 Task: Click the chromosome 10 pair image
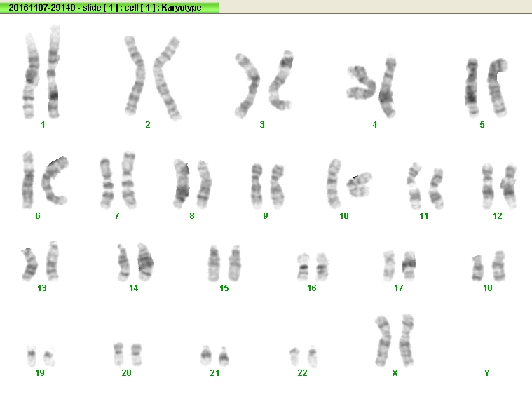pos(350,183)
